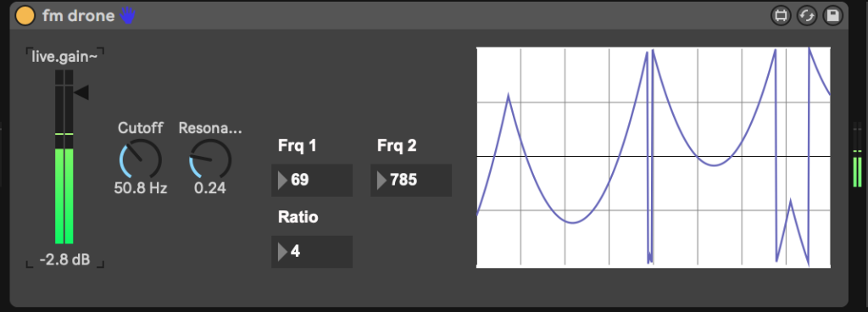
Task: Click the save preset floppy disk icon
Action: pos(832,15)
